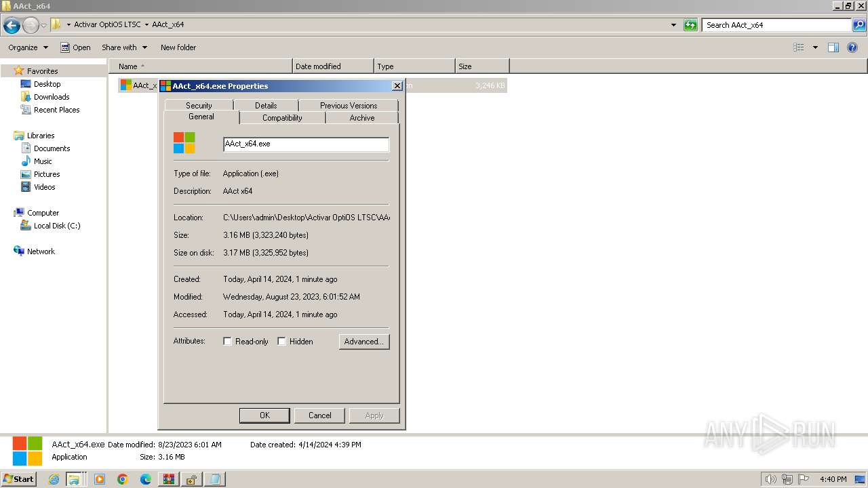The image size is (868, 488).
Task: Click the taskbar clock showing 4:40 PM
Action: (x=833, y=479)
